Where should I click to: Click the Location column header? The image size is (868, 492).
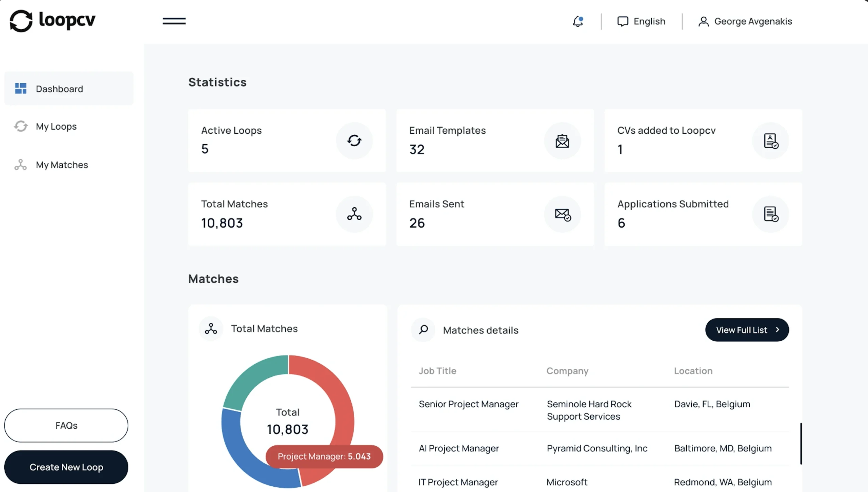[x=693, y=371]
